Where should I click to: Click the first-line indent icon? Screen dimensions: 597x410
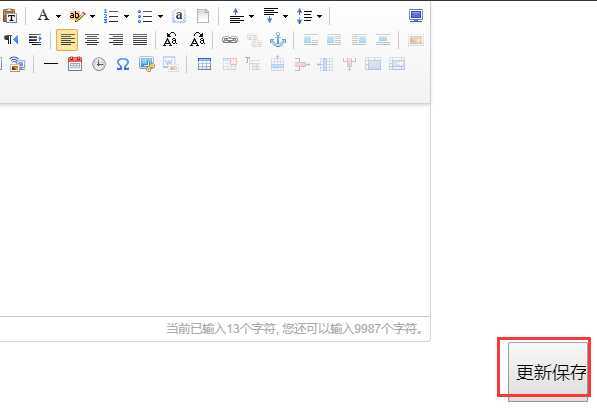pos(35,40)
